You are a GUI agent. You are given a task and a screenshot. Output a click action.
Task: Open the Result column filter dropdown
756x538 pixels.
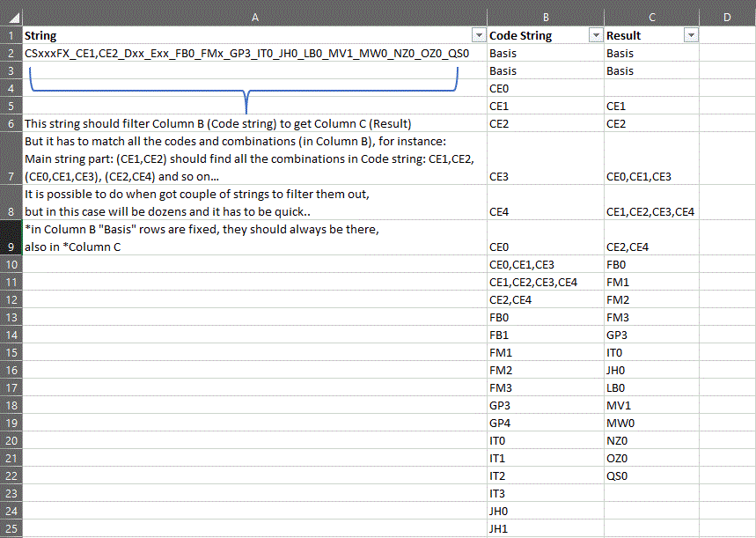coord(691,35)
